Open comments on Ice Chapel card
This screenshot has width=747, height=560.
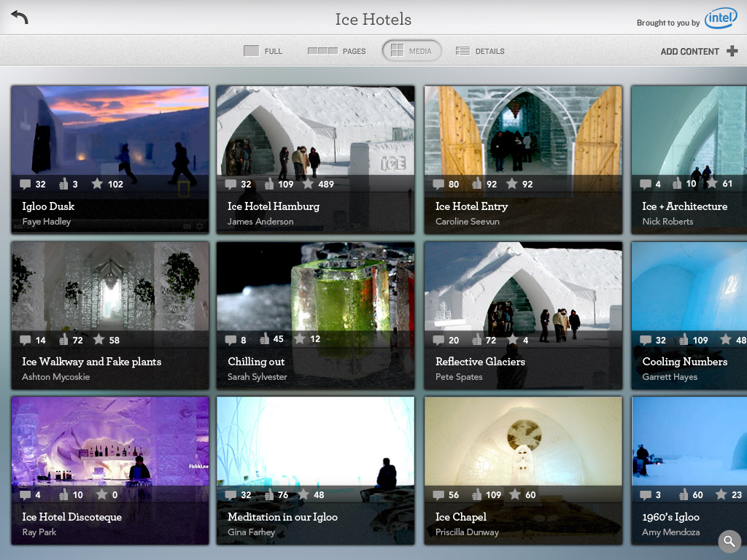click(438, 495)
